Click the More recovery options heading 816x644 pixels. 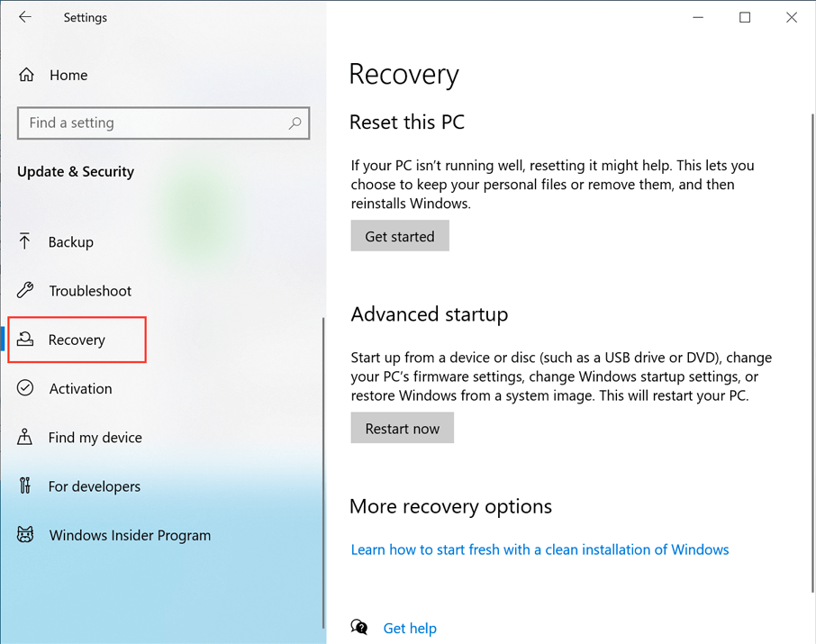click(x=450, y=506)
